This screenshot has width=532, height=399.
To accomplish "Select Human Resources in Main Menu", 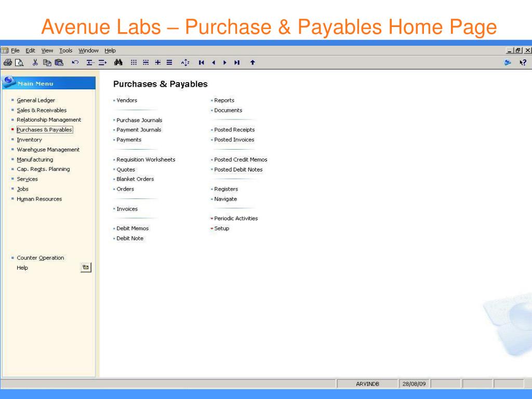I will [x=39, y=199].
